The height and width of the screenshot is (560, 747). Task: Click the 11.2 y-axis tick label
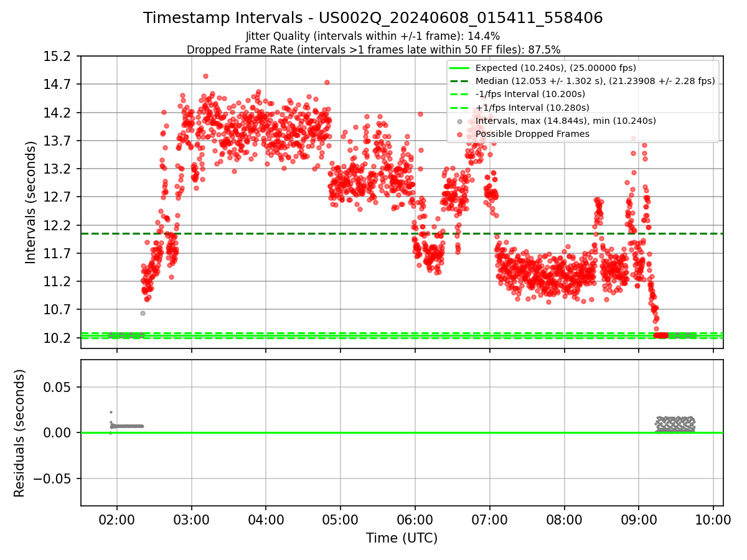click(59, 281)
